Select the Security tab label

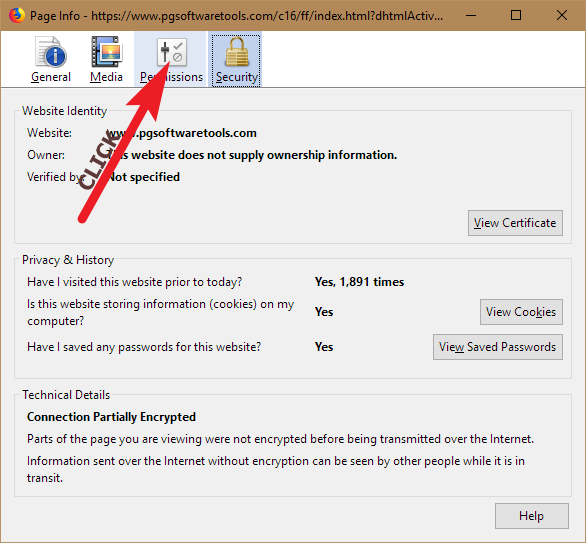237,77
